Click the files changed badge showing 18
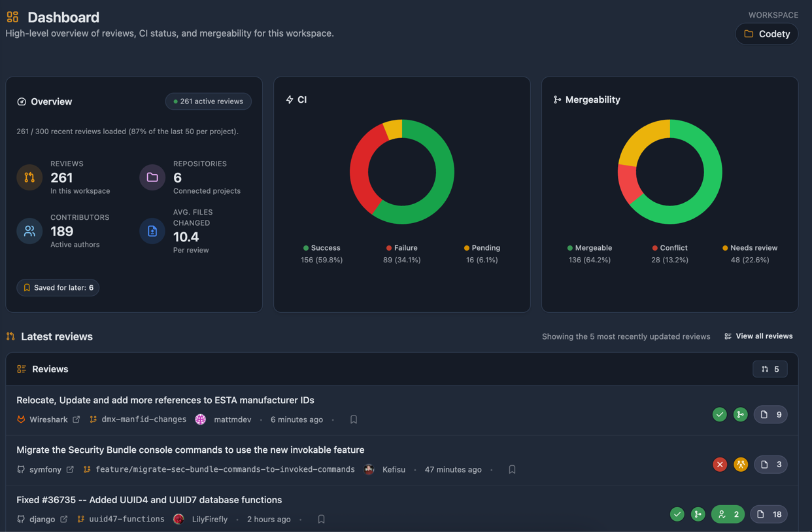 click(769, 514)
